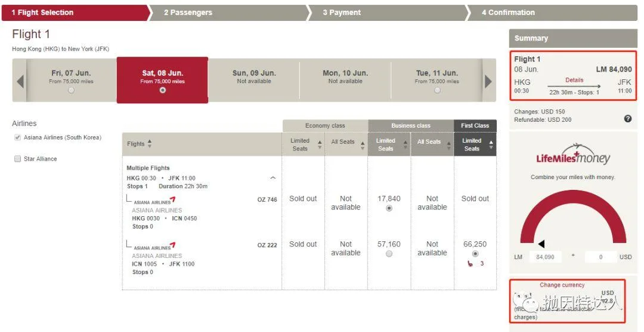The width and height of the screenshot is (644, 332).
Task: Collapse the Multiple Flights details chevron
Action: point(273,177)
